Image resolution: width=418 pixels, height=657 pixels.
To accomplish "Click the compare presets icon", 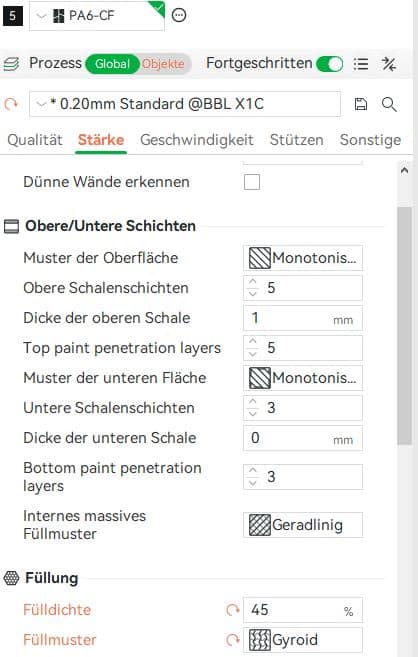I will 389,64.
